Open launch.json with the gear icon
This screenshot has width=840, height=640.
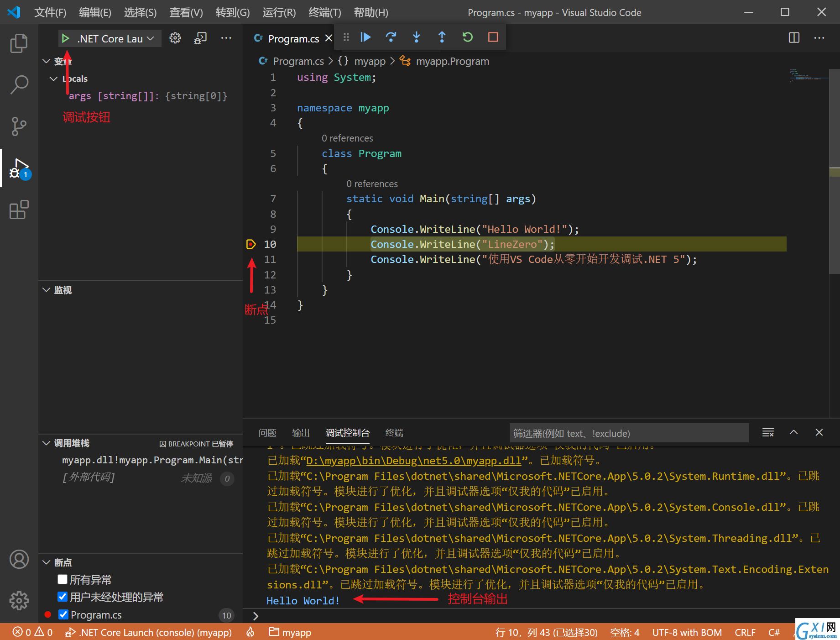175,38
